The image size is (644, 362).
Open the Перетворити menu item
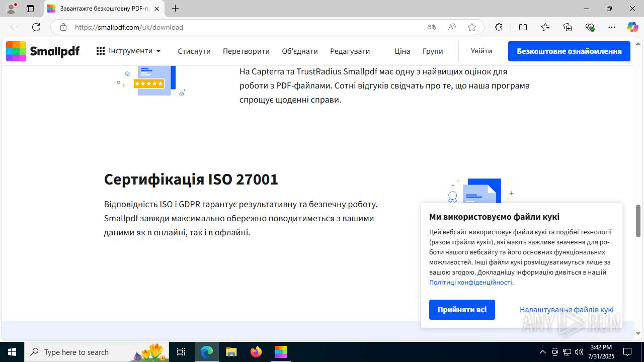[x=246, y=51]
